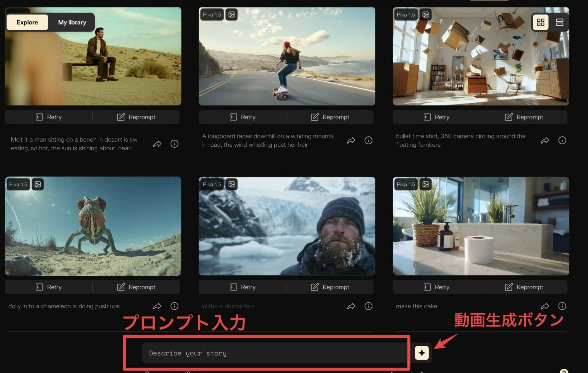588x373 pixels.
Task: Reprompt the floating furniture video
Action: click(x=524, y=117)
